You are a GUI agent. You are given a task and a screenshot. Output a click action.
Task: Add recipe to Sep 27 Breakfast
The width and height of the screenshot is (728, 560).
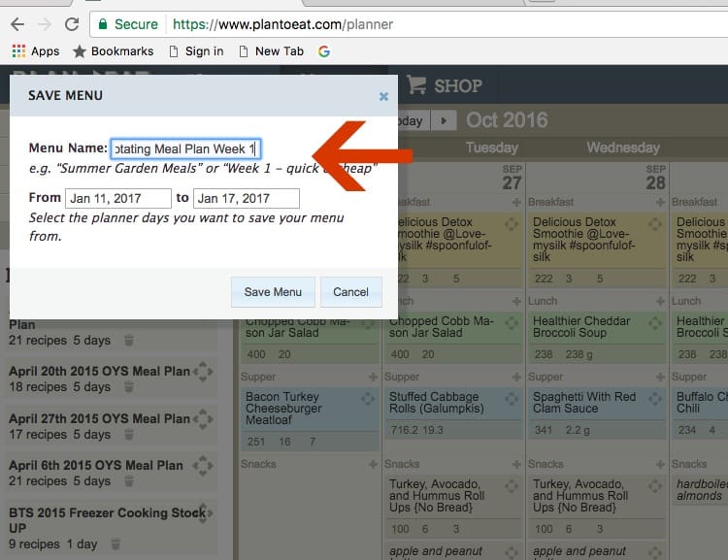(x=516, y=202)
